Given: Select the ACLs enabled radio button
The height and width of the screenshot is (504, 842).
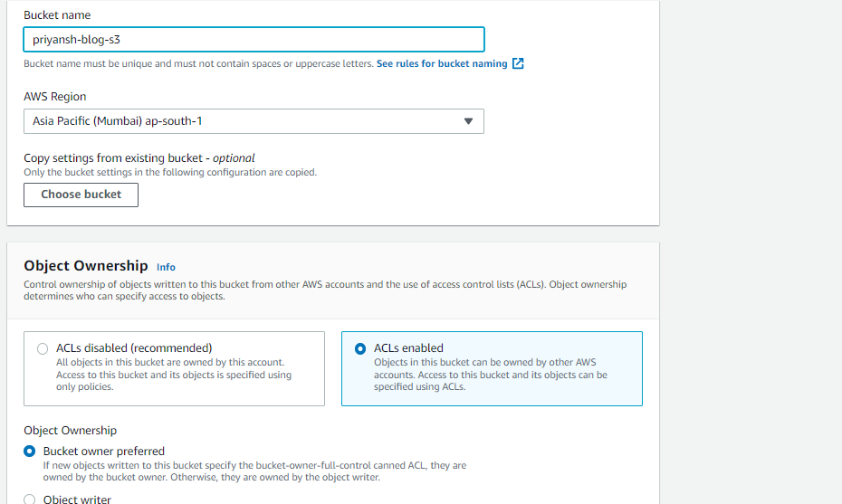Looking at the screenshot, I should coord(360,348).
